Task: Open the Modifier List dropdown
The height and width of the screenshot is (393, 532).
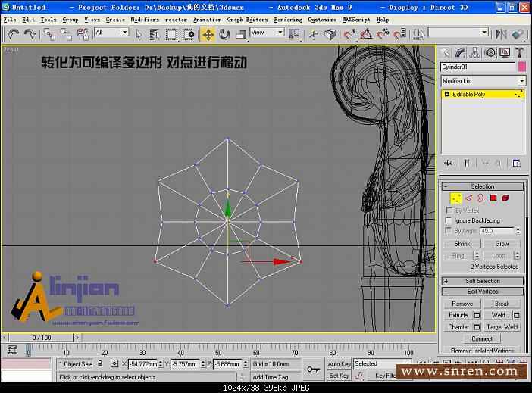Action: pyautogui.click(x=483, y=81)
